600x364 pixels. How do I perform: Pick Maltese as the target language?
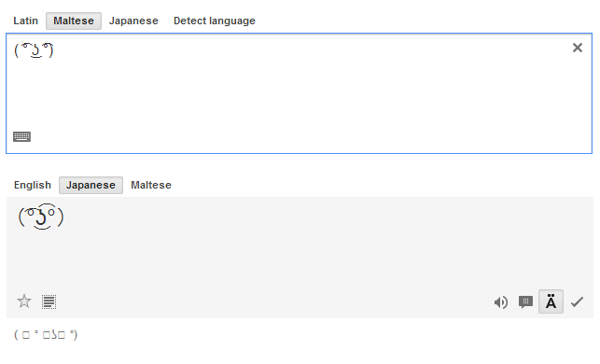(x=151, y=185)
